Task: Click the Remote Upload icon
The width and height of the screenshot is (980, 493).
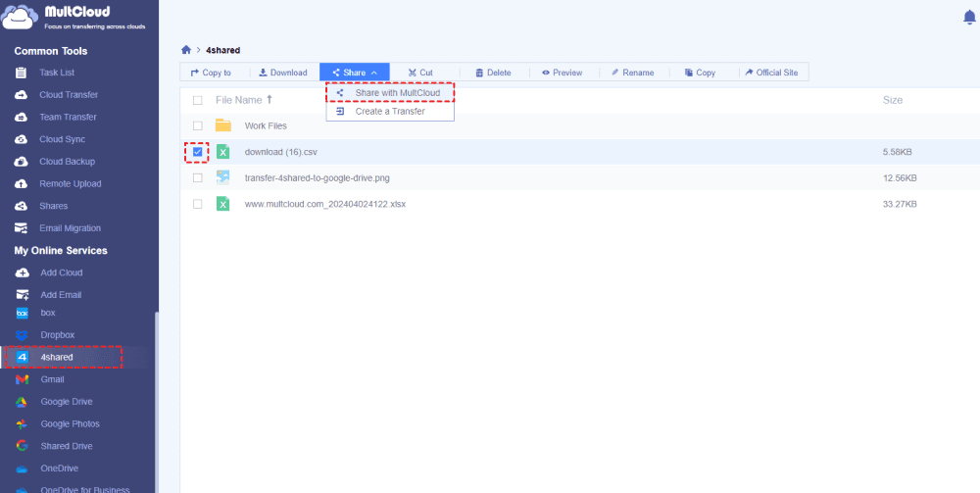Action: click(22, 183)
